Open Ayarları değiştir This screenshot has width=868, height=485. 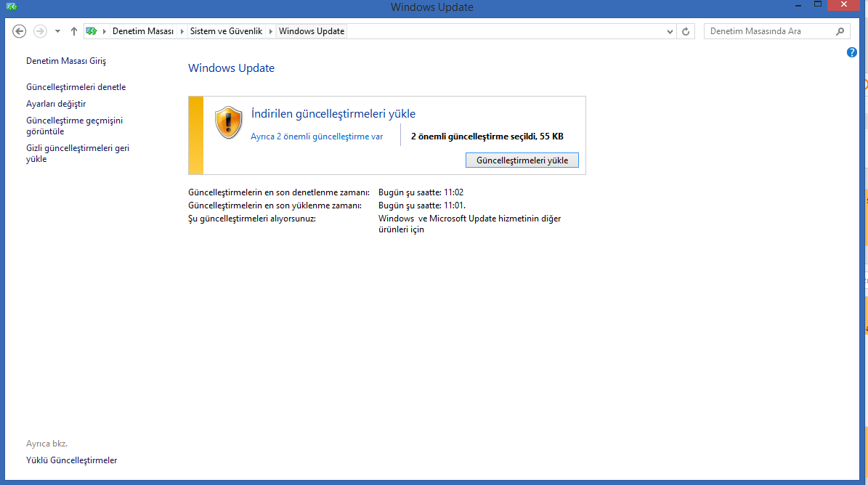point(56,103)
